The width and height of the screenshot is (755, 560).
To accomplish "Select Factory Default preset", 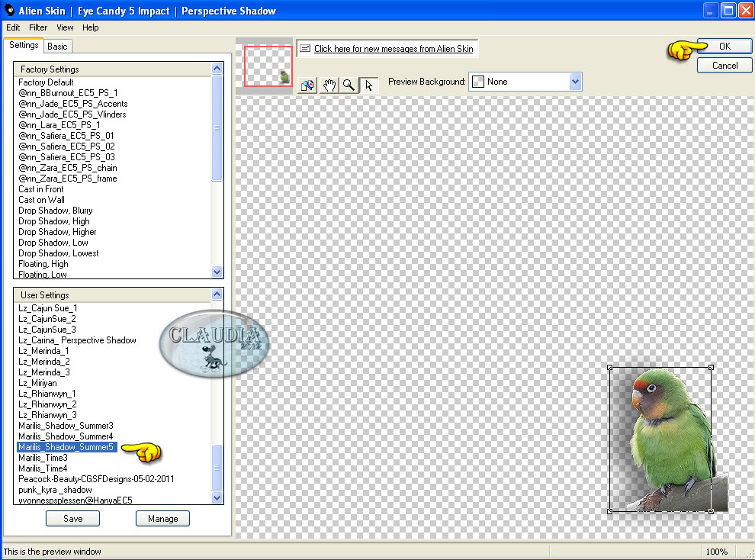I will pos(46,82).
